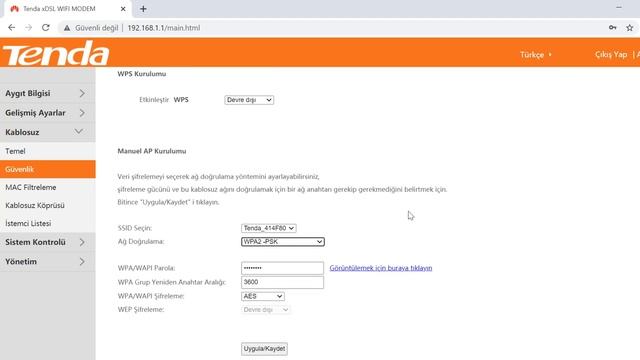Close the Tenda xDSL WIFI MODEM tab
Image resolution: width=640 pixels, height=360 pixels.
click(123, 9)
